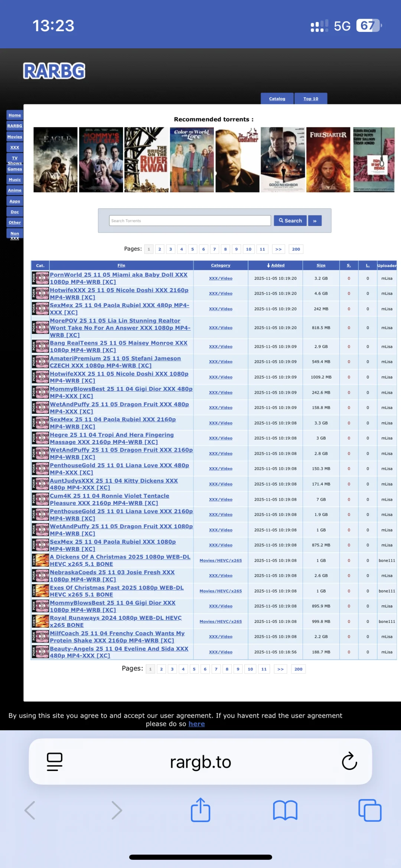Click >> next in the lower pagination
This screenshot has width=401, height=868.
click(280, 669)
